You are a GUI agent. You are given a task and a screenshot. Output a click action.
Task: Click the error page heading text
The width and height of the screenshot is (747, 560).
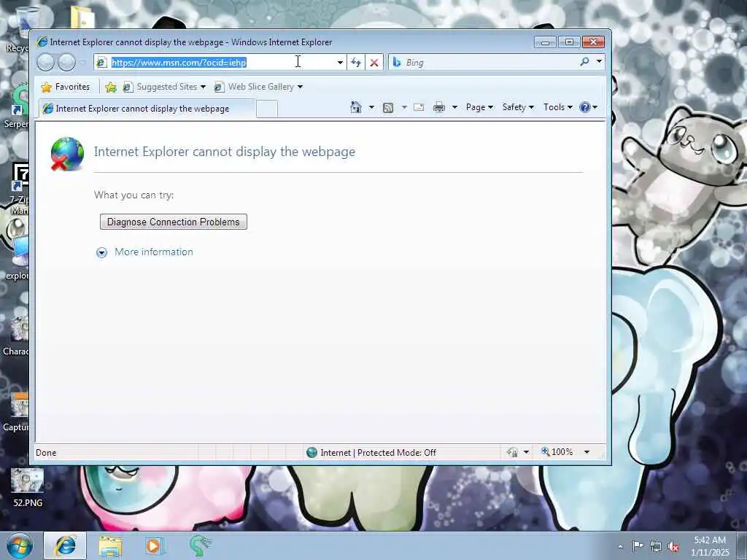pyautogui.click(x=225, y=152)
